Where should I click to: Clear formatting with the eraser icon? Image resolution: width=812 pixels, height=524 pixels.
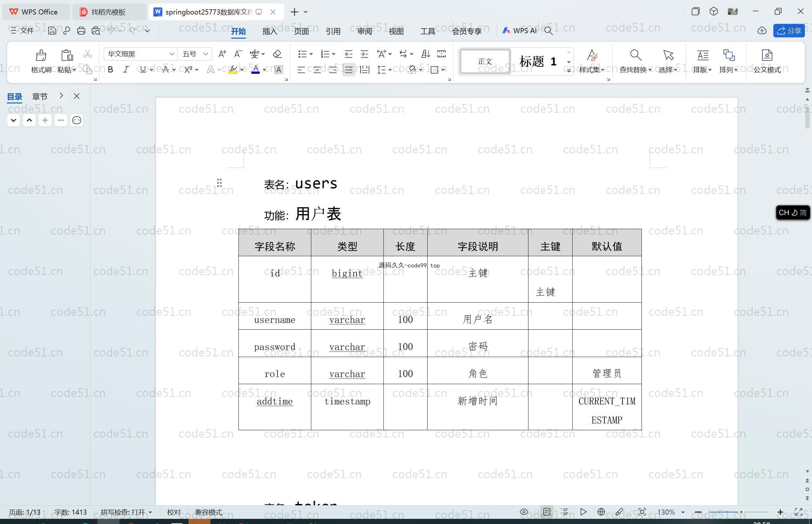tap(277, 54)
